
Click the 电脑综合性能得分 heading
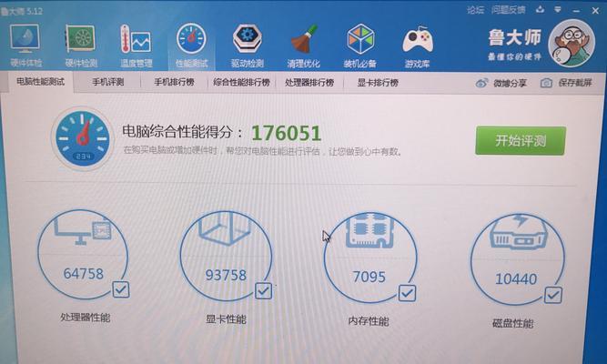pyautogui.click(x=183, y=132)
